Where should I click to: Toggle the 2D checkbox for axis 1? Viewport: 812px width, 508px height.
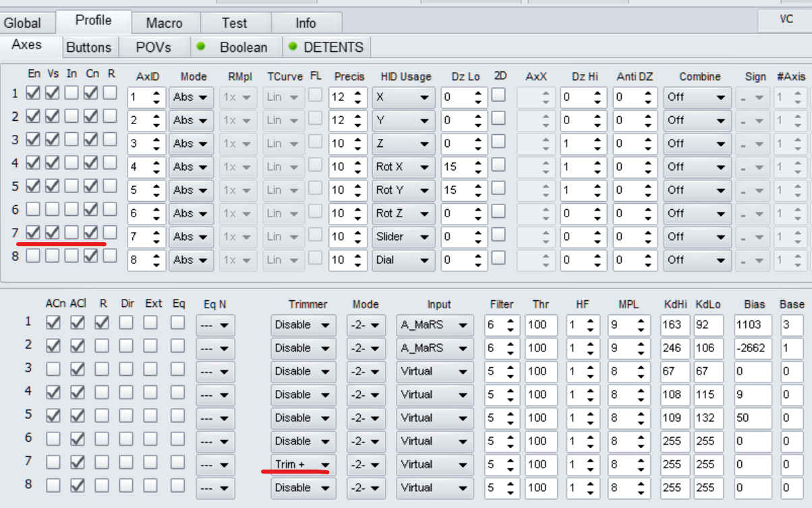(x=498, y=95)
